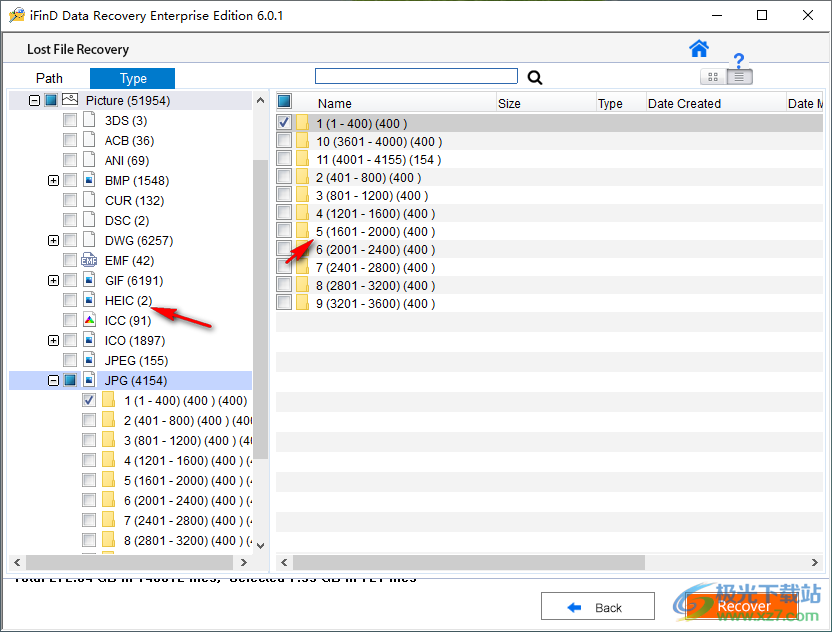Click the DWG blank file icon

(89, 240)
